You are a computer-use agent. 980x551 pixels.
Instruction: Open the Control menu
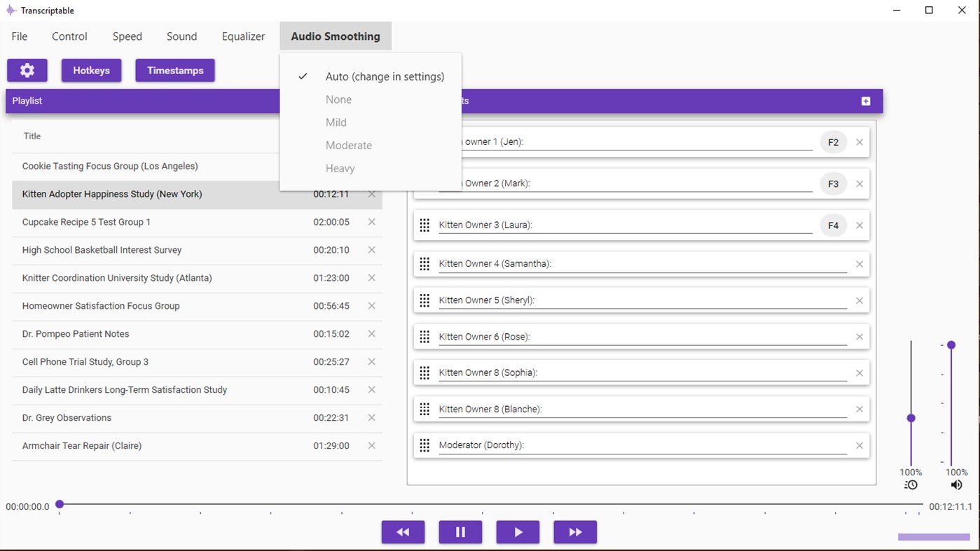coord(69,36)
